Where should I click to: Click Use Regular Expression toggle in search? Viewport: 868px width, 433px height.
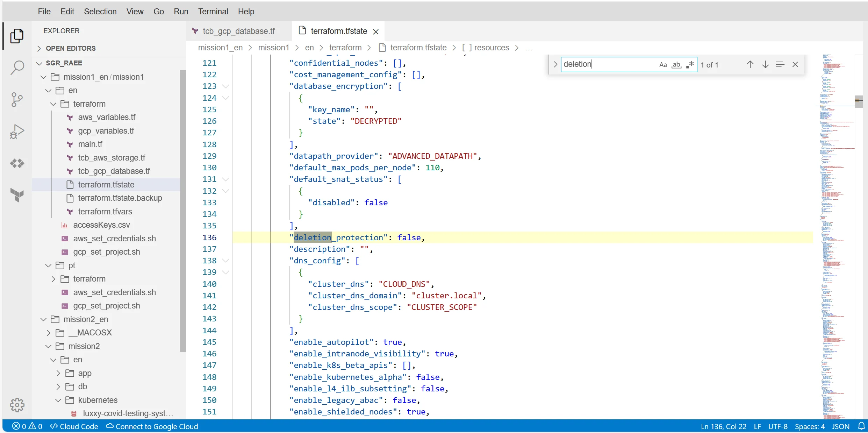pos(690,65)
